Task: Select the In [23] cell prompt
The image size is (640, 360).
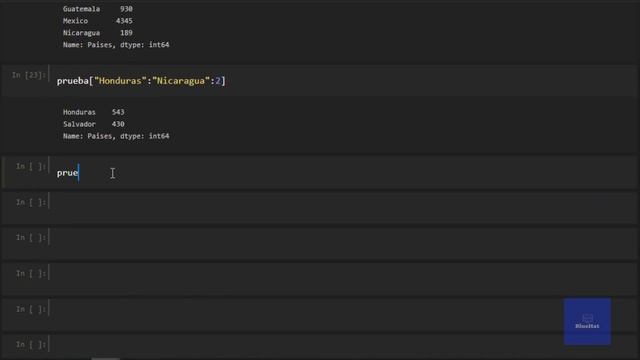Action: click(x=29, y=75)
